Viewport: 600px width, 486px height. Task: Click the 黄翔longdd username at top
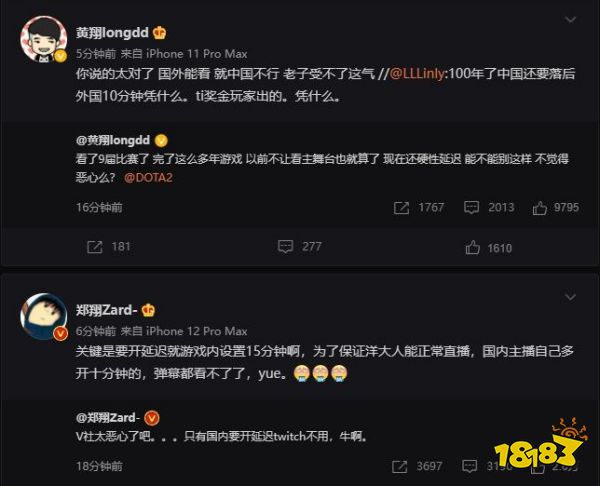coord(112,33)
